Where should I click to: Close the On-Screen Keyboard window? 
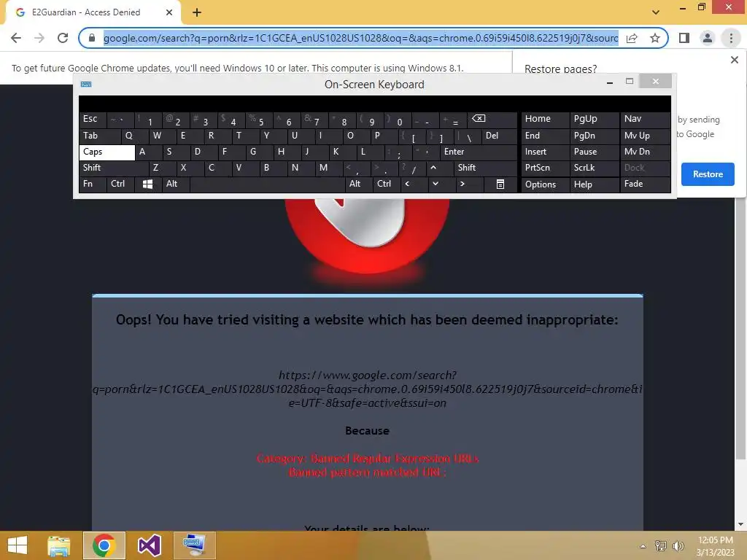656,82
